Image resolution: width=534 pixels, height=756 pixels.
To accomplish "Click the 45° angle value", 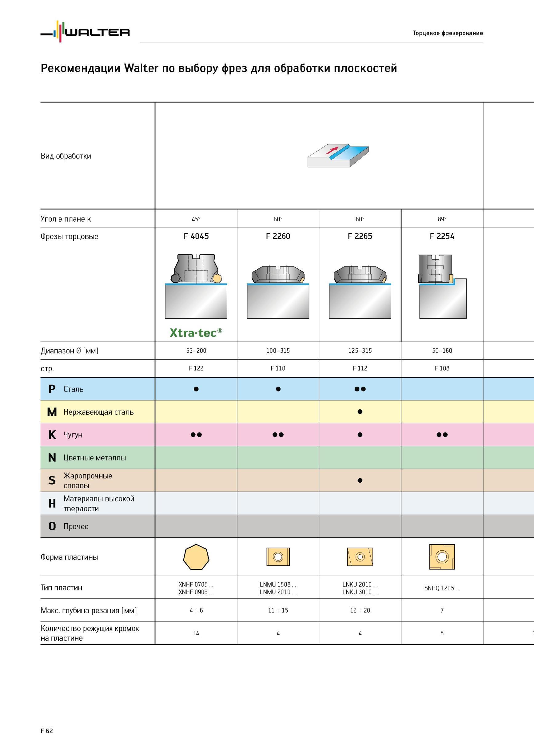I will [196, 219].
